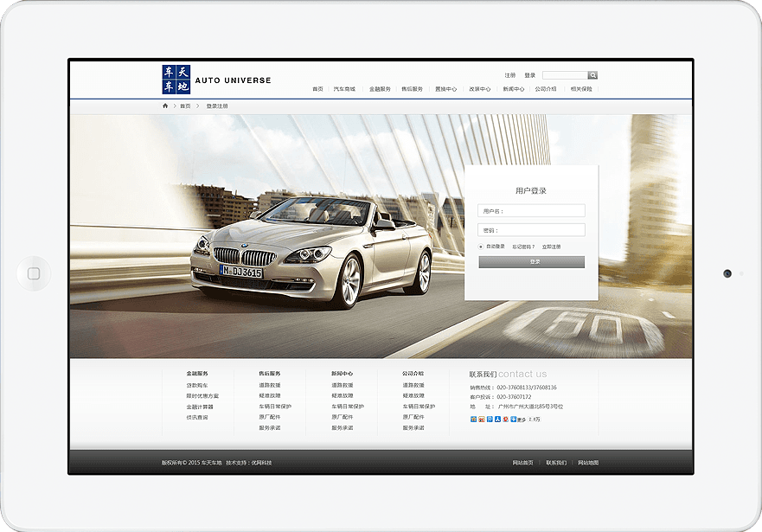This screenshot has height=532, width=762.
Task: Click the Auto Universe logo
Action: click(216, 80)
